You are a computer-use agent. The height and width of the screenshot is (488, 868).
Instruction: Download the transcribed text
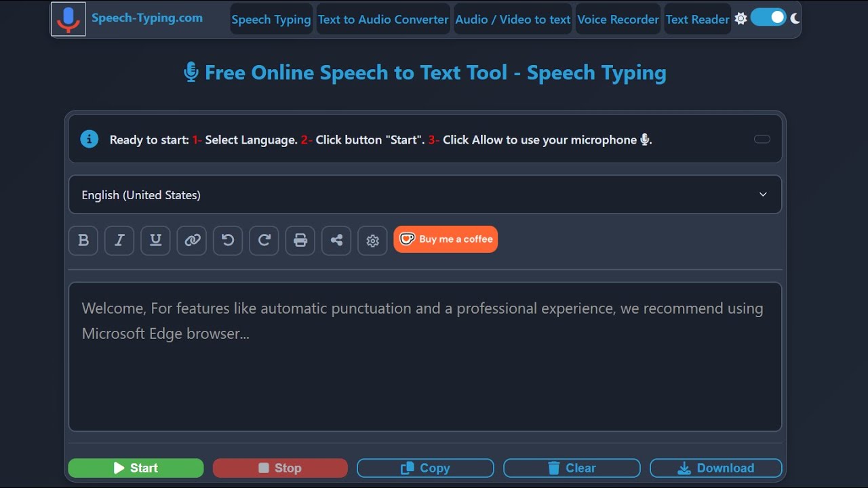click(716, 468)
